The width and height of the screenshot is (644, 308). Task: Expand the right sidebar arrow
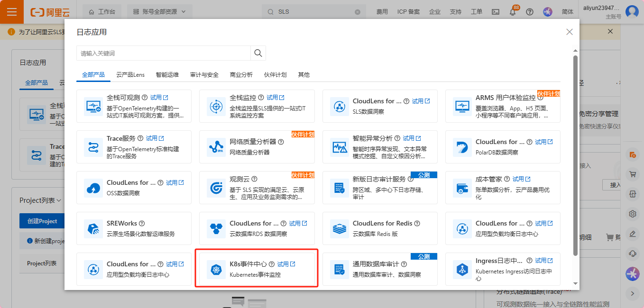coord(632,293)
